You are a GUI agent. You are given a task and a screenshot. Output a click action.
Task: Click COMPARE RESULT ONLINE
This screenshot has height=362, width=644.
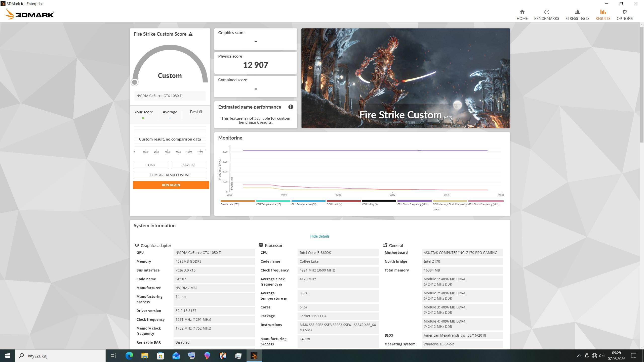(170, 175)
